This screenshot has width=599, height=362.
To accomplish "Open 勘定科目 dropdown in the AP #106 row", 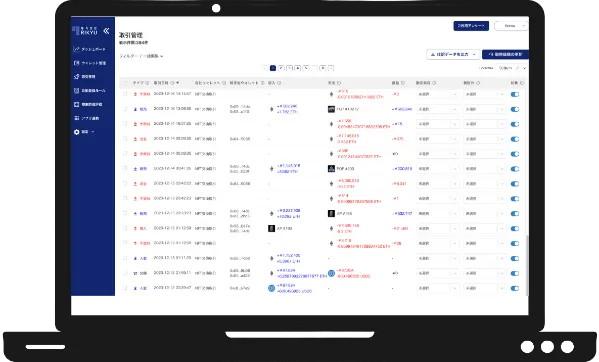I will click(x=437, y=213).
